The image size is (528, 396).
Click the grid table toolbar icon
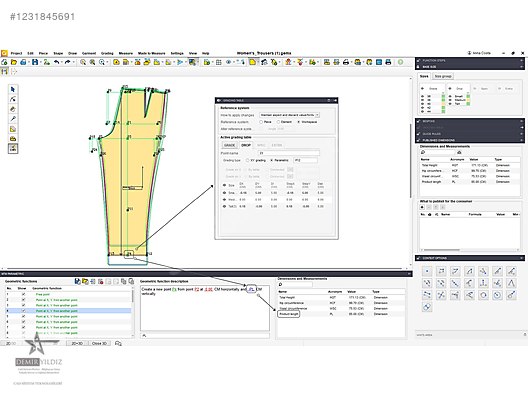pyautogui.click(x=218, y=62)
